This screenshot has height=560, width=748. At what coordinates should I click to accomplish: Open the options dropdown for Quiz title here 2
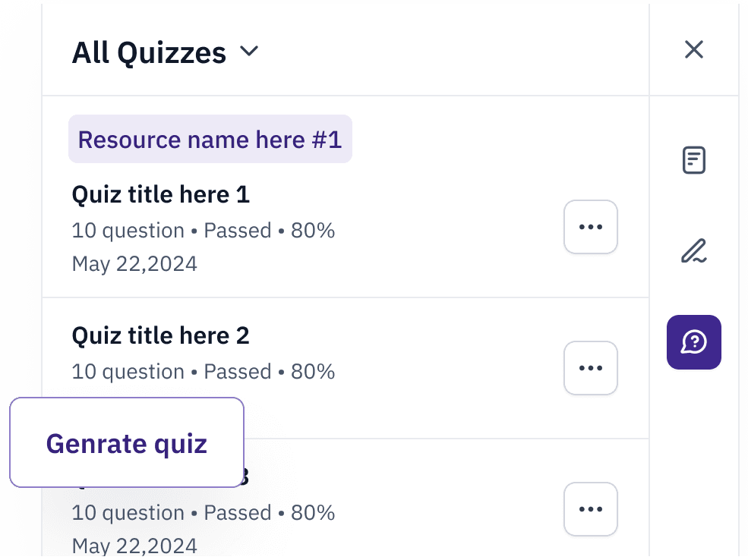590,367
